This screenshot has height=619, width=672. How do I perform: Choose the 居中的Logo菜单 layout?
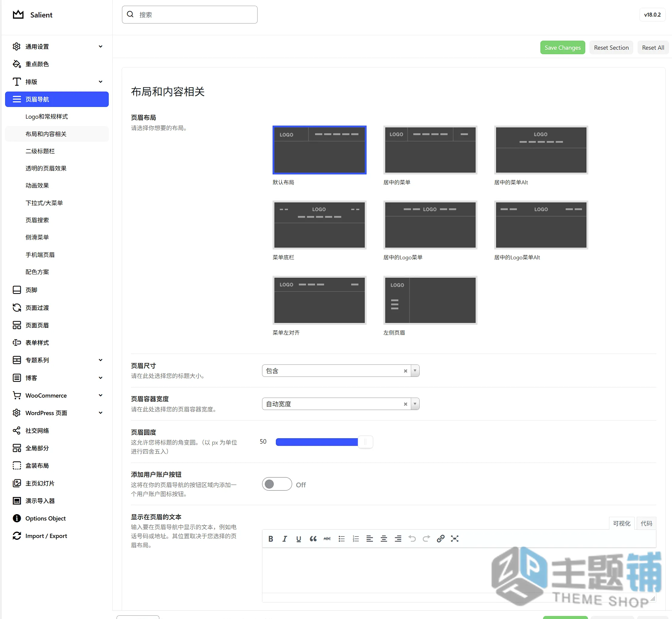click(430, 225)
